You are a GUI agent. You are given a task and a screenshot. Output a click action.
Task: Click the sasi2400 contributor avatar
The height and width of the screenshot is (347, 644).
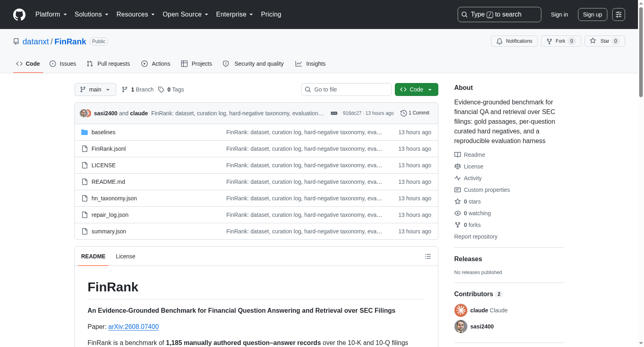(x=461, y=326)
